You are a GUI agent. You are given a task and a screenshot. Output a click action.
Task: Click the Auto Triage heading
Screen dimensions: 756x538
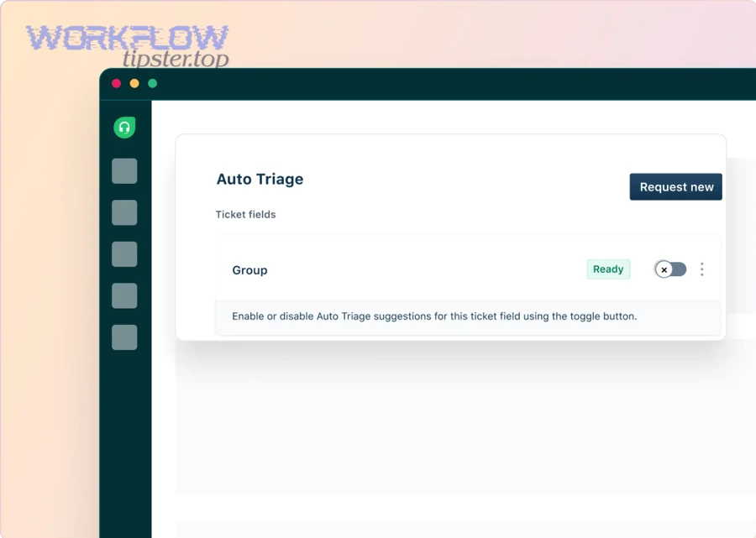[260, 179]
